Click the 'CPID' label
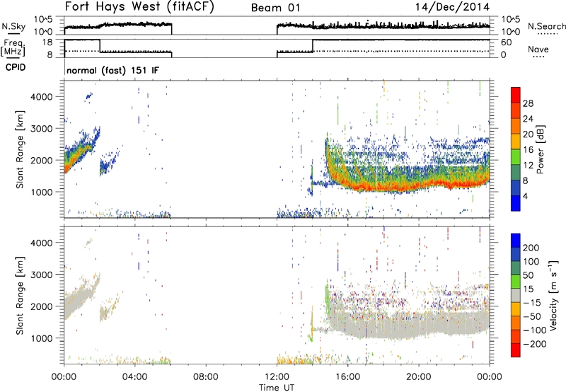Screen dimensions: 566x392 point(16,67)
